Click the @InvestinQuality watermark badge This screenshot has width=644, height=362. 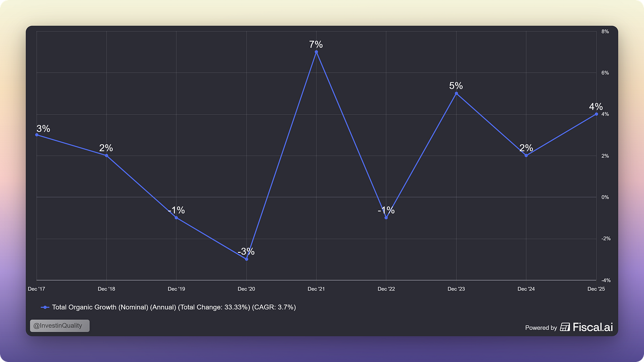point(60,326)
